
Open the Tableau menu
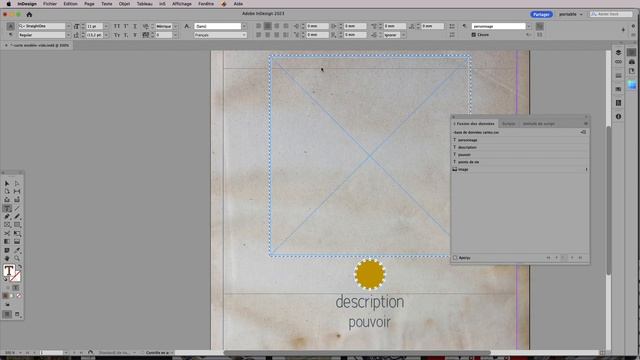[144, 4]
